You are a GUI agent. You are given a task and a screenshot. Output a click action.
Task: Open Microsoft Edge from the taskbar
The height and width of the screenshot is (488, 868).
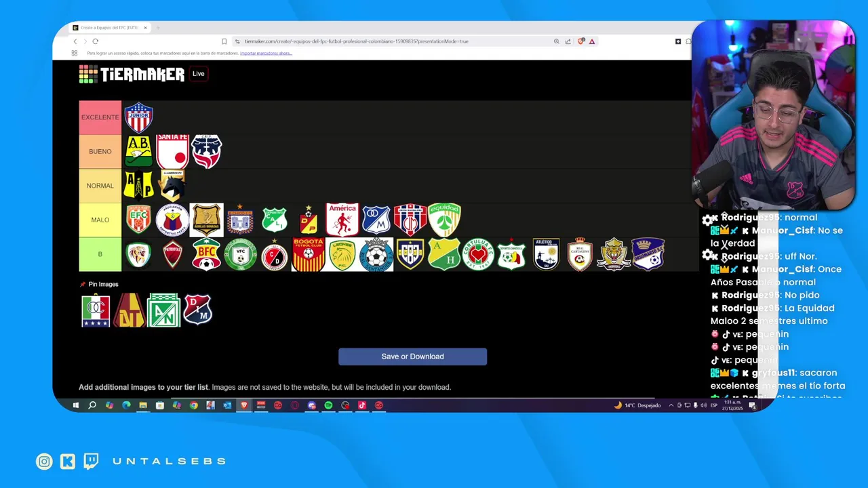(x=126, y=405)
